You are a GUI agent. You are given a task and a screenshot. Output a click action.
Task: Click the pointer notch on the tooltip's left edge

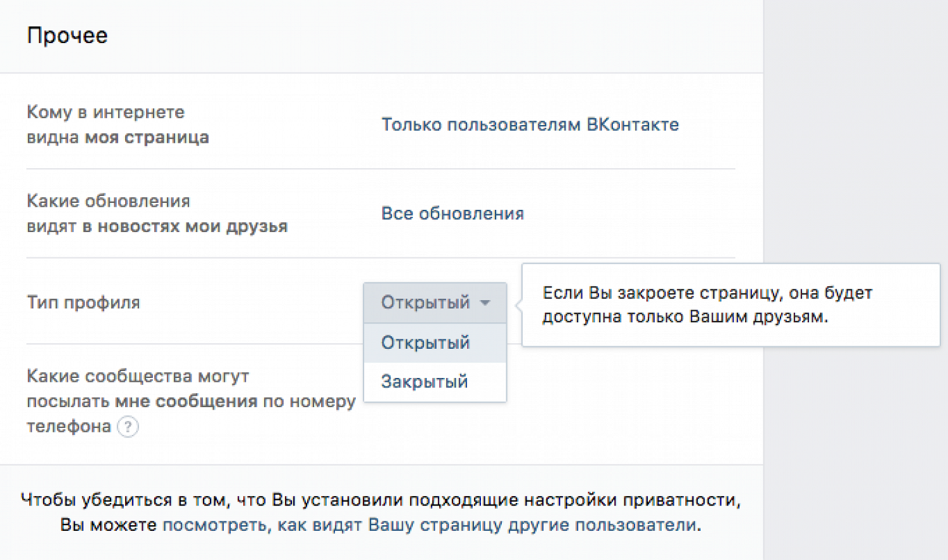pyautogui.click(x=519, y=305)
